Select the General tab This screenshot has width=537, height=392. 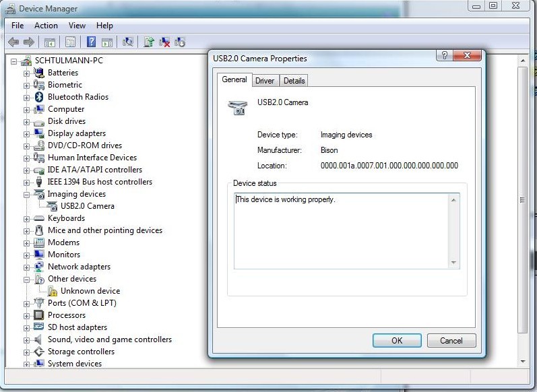234,79
